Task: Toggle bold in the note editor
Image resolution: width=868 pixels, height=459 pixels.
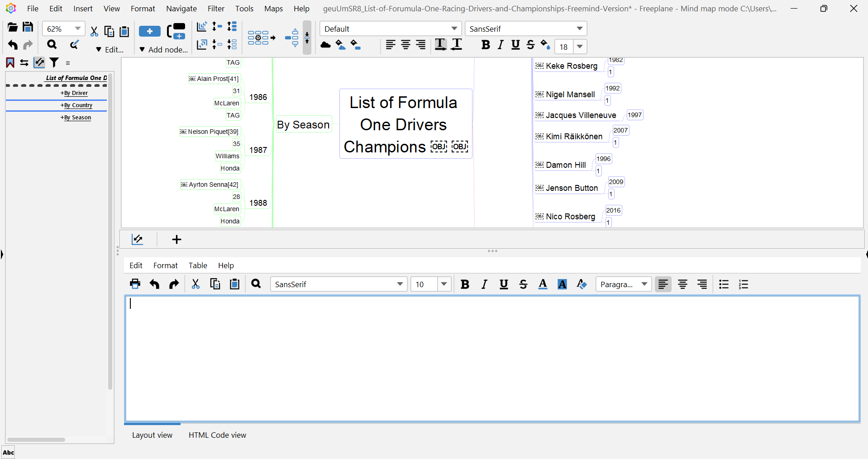Action: 465,284
